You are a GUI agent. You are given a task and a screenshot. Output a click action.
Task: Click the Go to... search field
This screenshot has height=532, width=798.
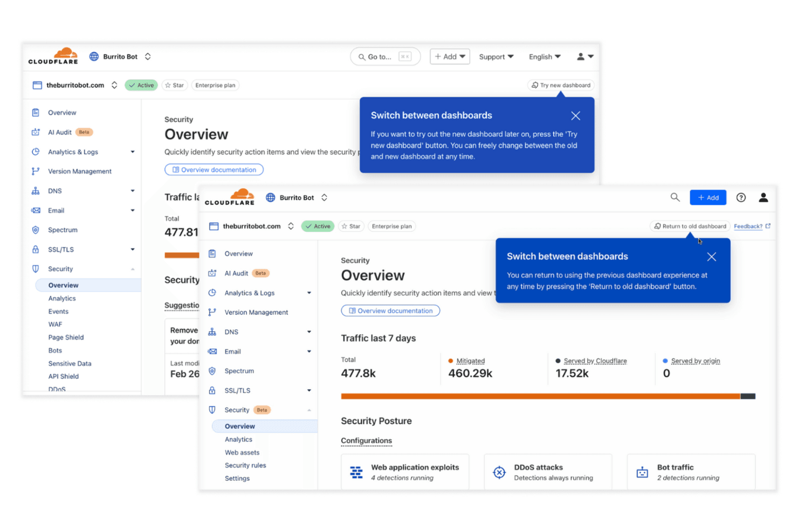click(x=385, y=57)
